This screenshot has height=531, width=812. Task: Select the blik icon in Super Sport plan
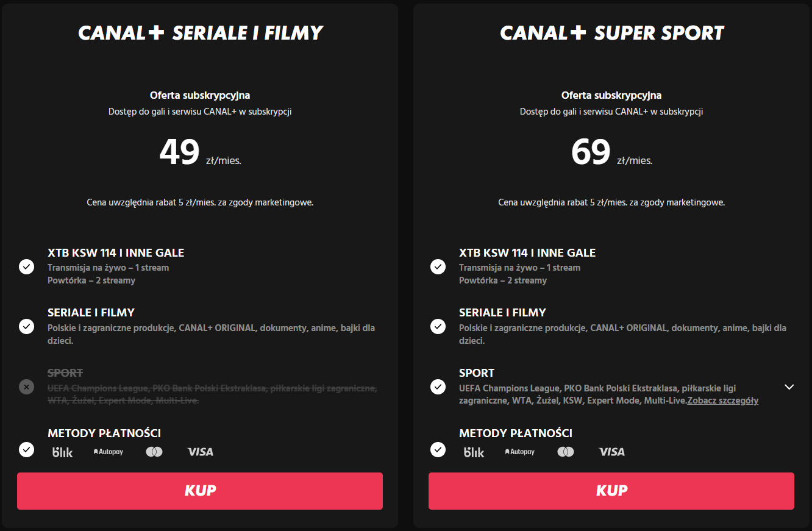pos(474,451)
